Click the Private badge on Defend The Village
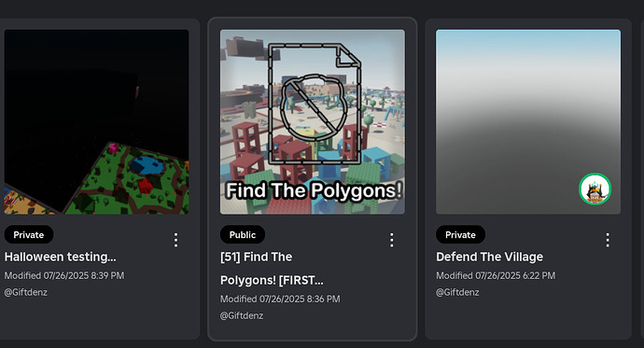 point(460,235)
